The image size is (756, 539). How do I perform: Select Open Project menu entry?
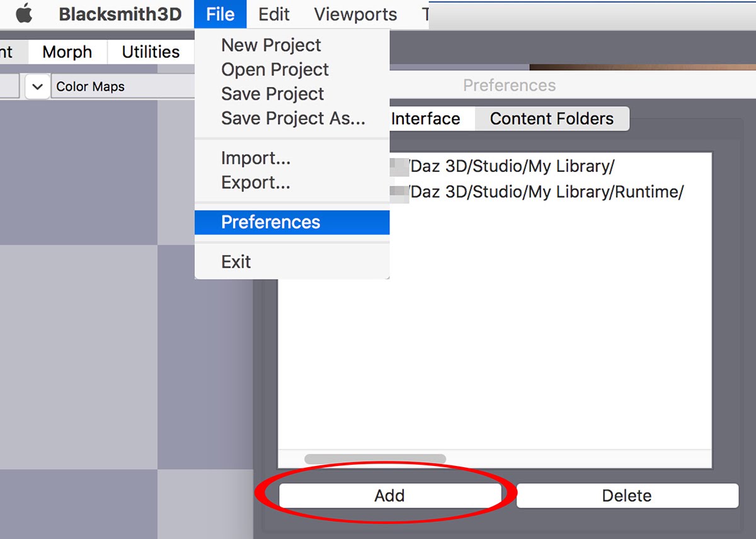point(275,69)
